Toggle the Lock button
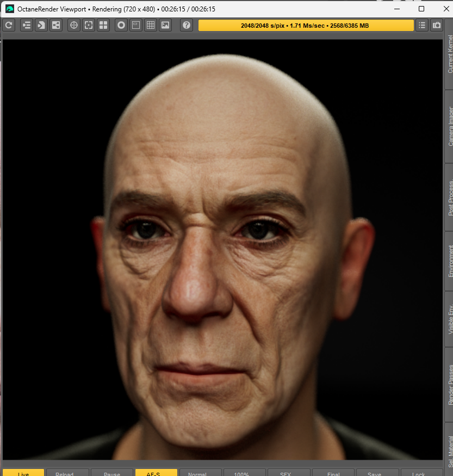 (x=422, y=473)
